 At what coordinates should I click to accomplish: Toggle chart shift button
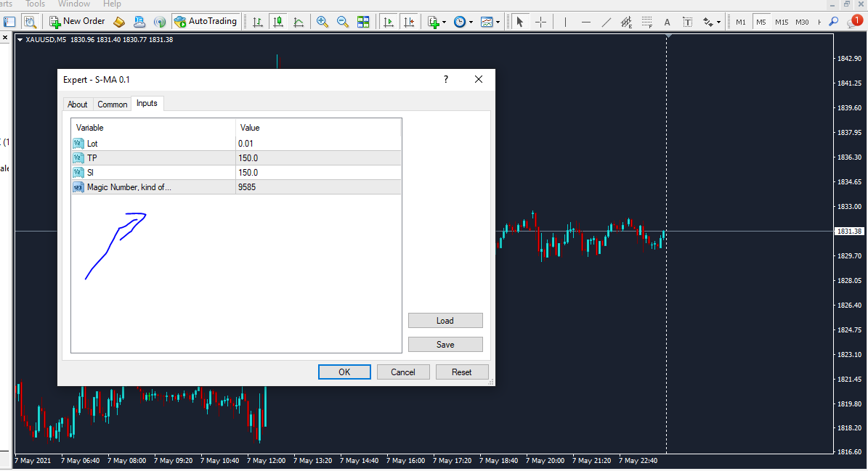click(x=409, y=22)
